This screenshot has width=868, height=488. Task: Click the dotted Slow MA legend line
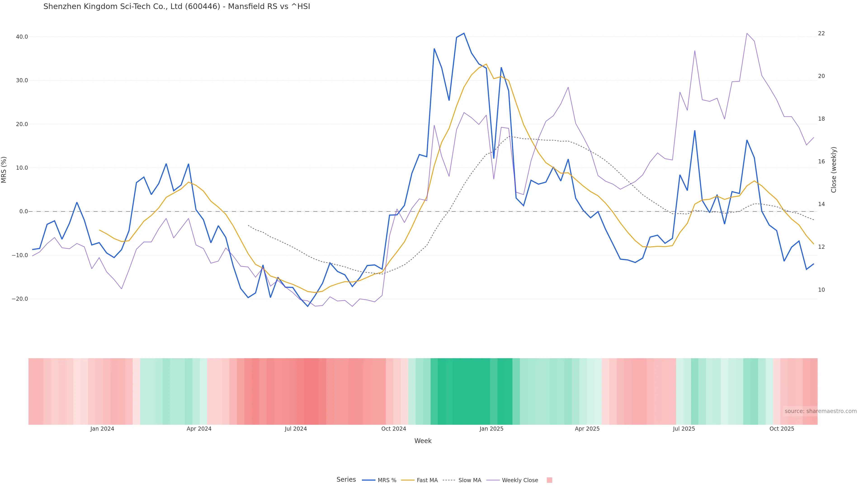tap(449, 480)
